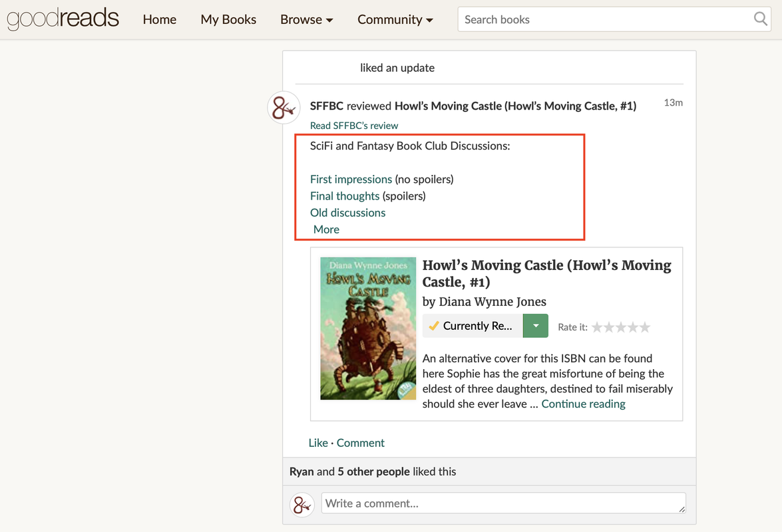Image resolution: width=782 pixels, height=532 pixels.
Task: Open author Diana Wynne Jones page
Action: click(492, 302)
